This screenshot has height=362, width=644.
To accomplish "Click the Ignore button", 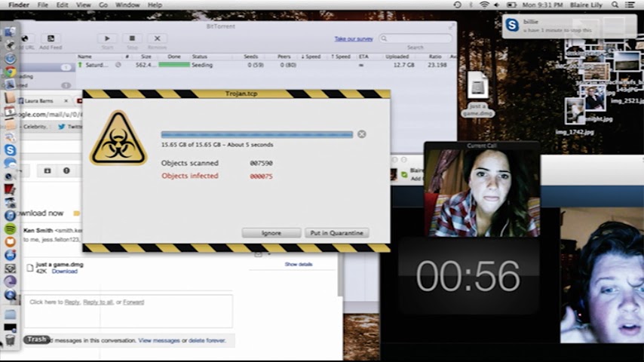I will [x=271, y=233].
